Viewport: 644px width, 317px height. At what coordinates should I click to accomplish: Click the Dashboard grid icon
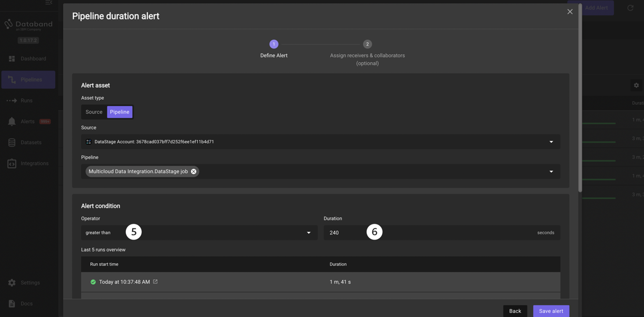12,59
